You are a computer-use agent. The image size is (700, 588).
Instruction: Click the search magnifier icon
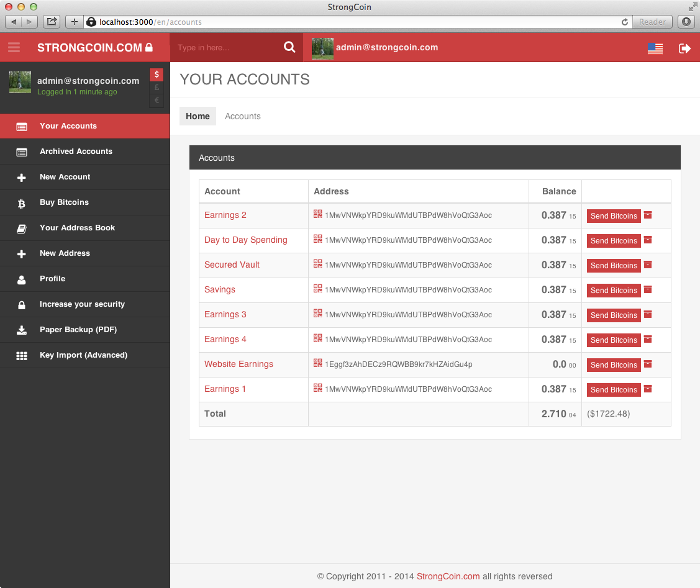pyautogui.click(x=289, y=47)
